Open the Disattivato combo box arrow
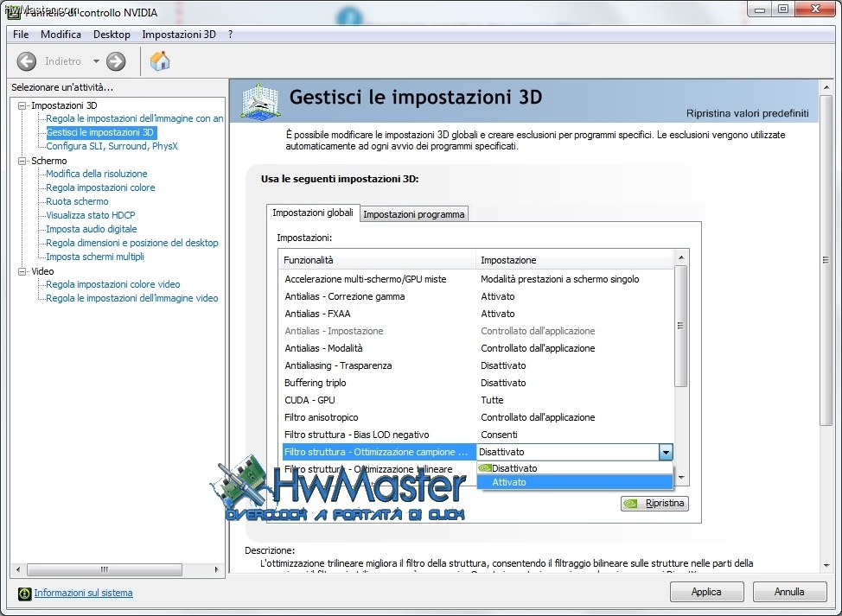Image resolution: width=842 pixels, height=616 pixels. click(x=666, y=452)
